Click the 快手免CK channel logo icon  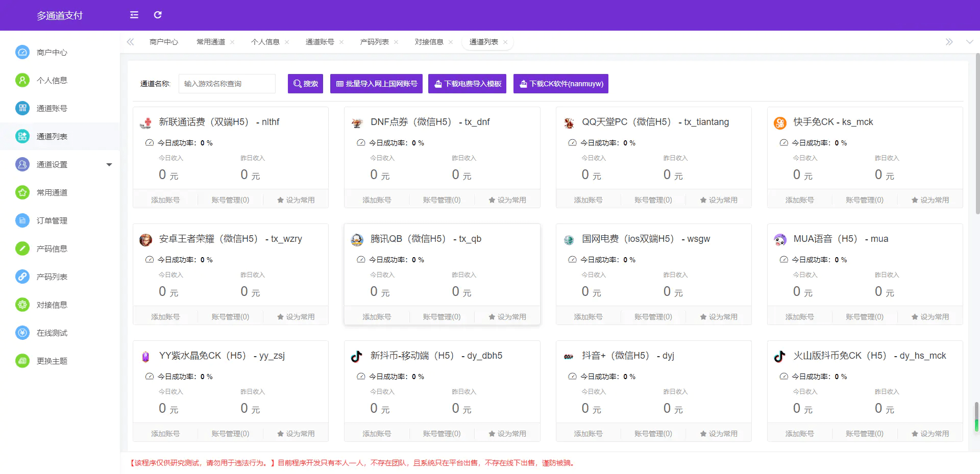[780, 122]
